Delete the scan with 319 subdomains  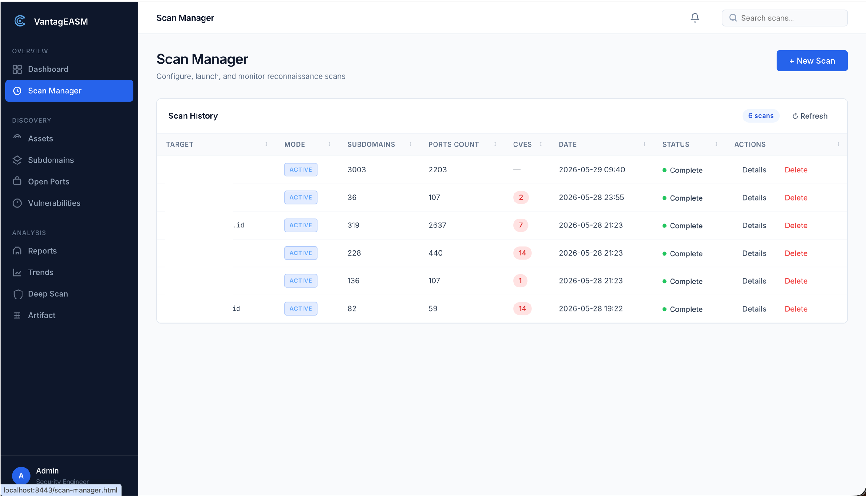tap(796, 225)
